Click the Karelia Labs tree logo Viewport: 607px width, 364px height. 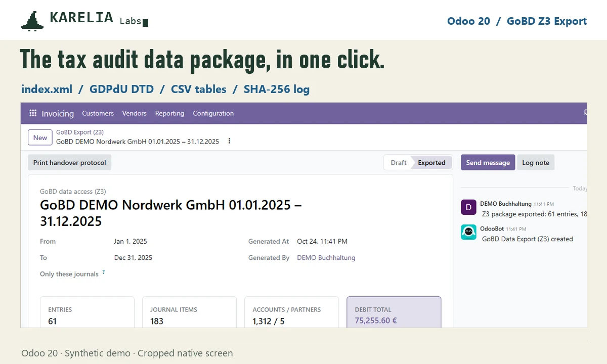[32, 21]
